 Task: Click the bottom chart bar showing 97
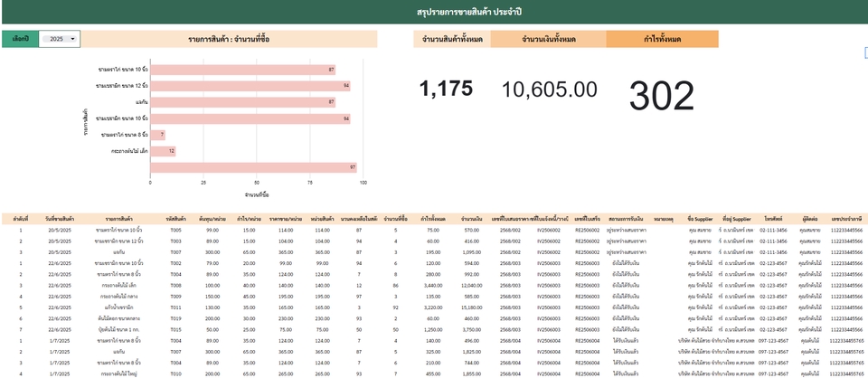252,167
